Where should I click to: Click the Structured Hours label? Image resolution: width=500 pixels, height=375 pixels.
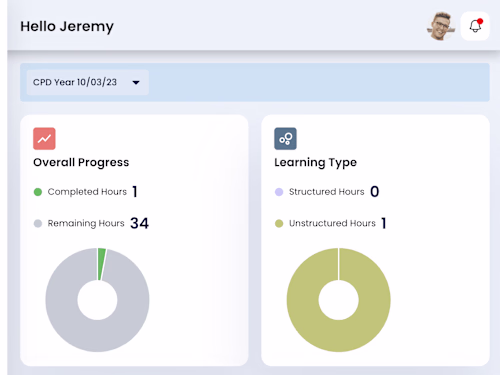click(327, 192)
